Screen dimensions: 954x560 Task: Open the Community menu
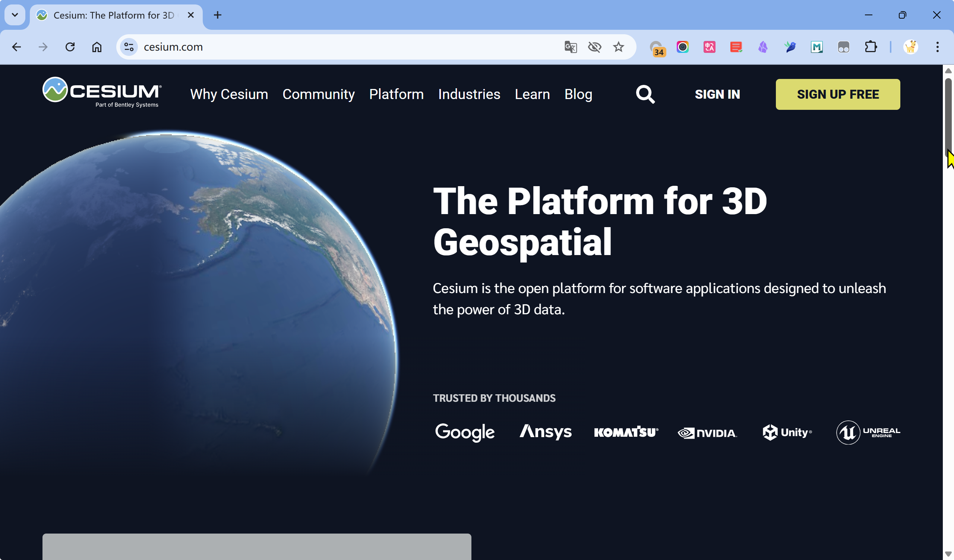click(318, 94)
